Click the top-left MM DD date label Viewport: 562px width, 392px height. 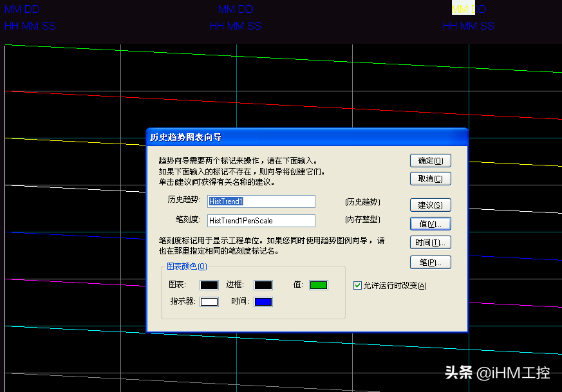(22, 9)
